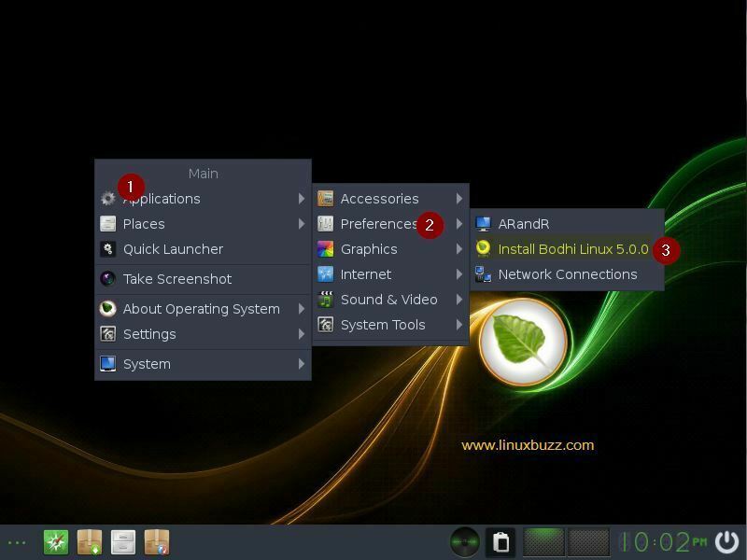Open the dark round audio mixer gadget
747x560 pixels.
point(465,542)
